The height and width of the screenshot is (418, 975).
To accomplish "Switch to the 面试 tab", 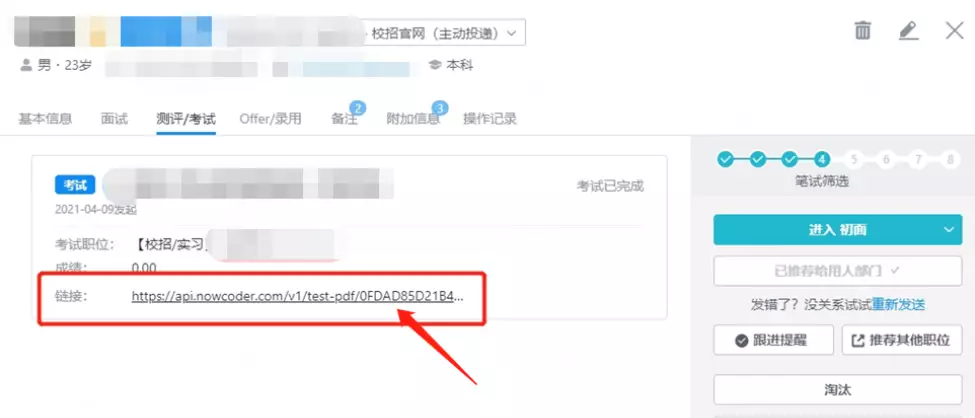I will [114, 119].
